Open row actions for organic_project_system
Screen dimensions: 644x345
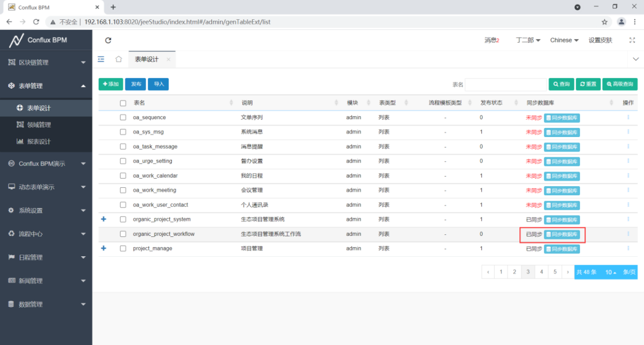point(628,219)
